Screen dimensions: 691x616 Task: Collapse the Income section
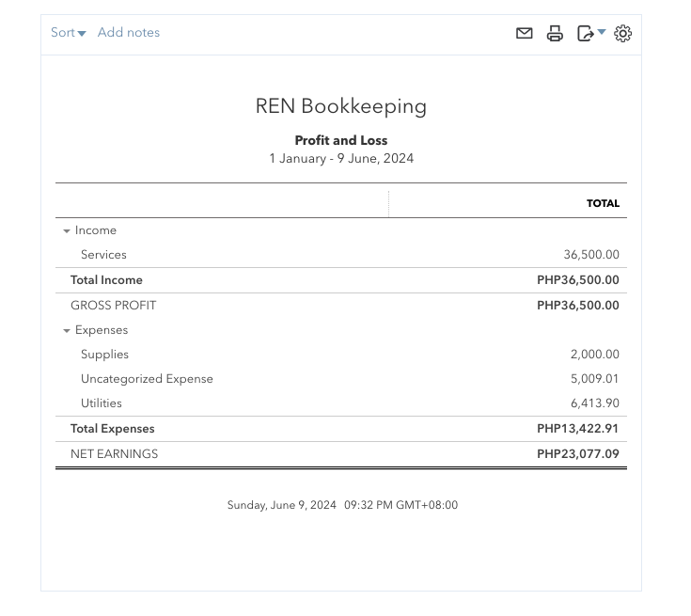pyautogui.click(x=67, y=231)
